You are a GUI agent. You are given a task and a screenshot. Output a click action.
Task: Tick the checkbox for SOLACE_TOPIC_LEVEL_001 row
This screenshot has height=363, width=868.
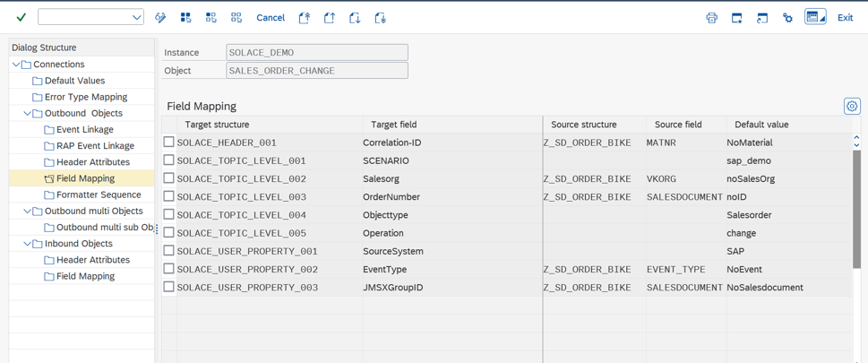168,160
